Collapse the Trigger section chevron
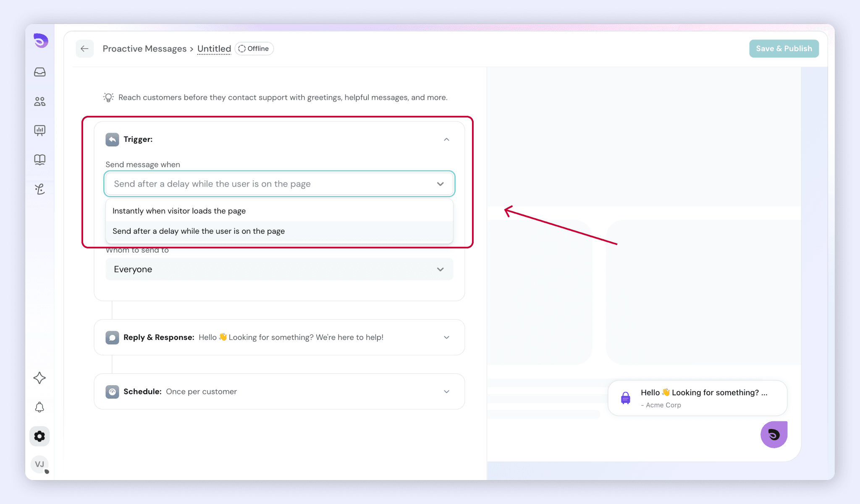The height and width of the screenshot is (504, 860). pyautogui.click(x=446, y=139)
